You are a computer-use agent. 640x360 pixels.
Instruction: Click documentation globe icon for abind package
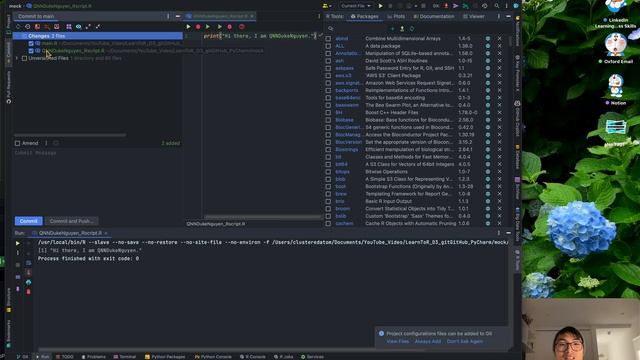click(x=488, y=38)
